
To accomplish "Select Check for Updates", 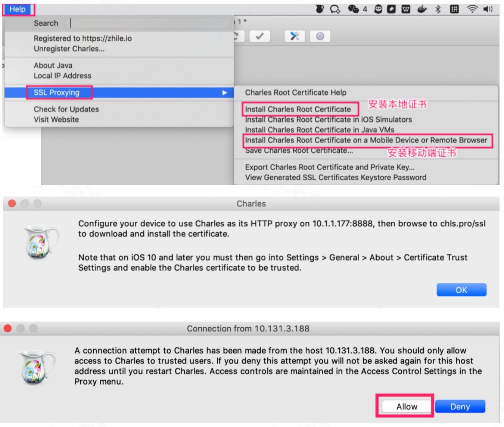I will click(x=66, y=109).
